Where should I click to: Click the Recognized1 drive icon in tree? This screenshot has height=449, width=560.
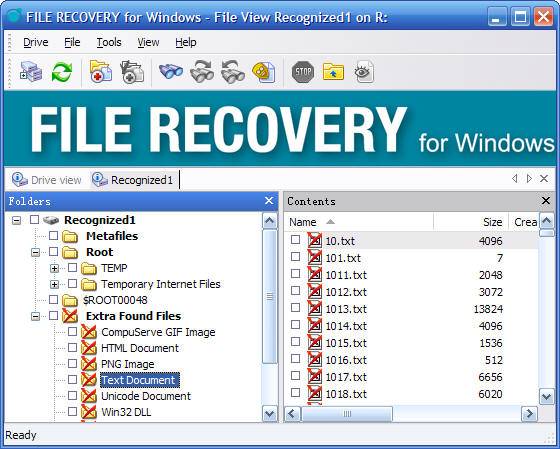coord(51,220)
